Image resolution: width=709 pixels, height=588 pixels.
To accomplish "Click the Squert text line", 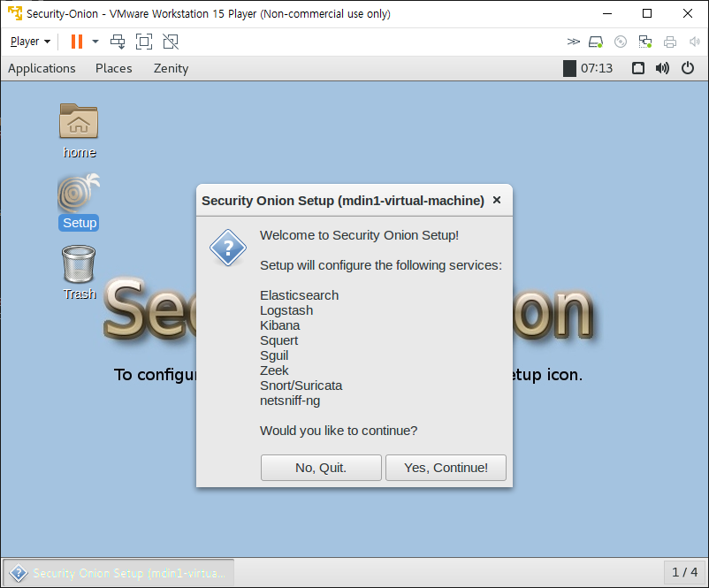I will pyautogui.click(x=279, y=340).
